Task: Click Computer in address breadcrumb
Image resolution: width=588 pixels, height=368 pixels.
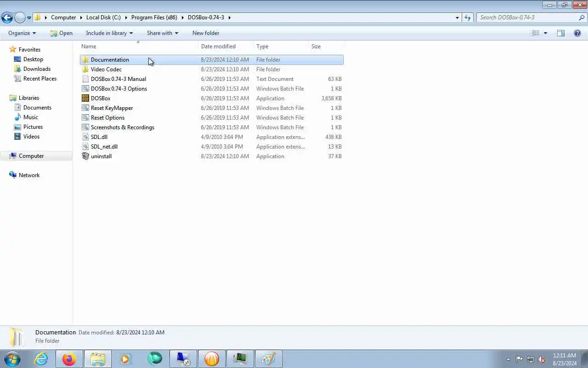Action: pyautogui.click(x=63, y=17)
